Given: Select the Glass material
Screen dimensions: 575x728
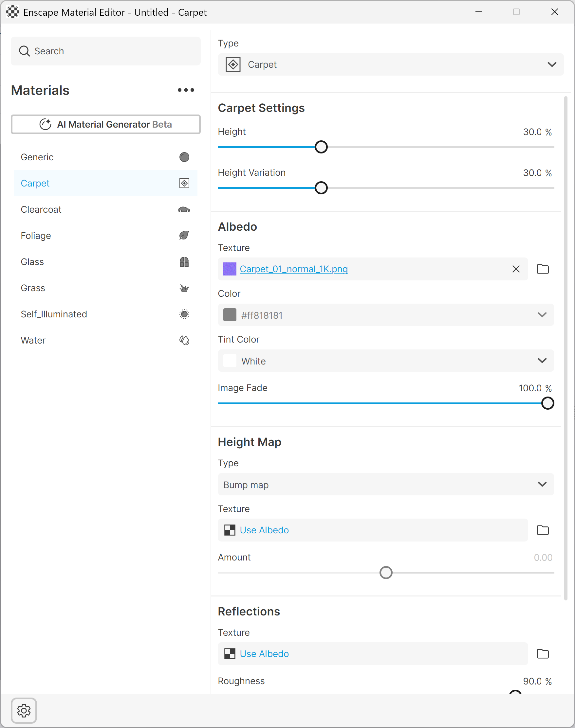Looking at the screenshot, I should 106,262.
